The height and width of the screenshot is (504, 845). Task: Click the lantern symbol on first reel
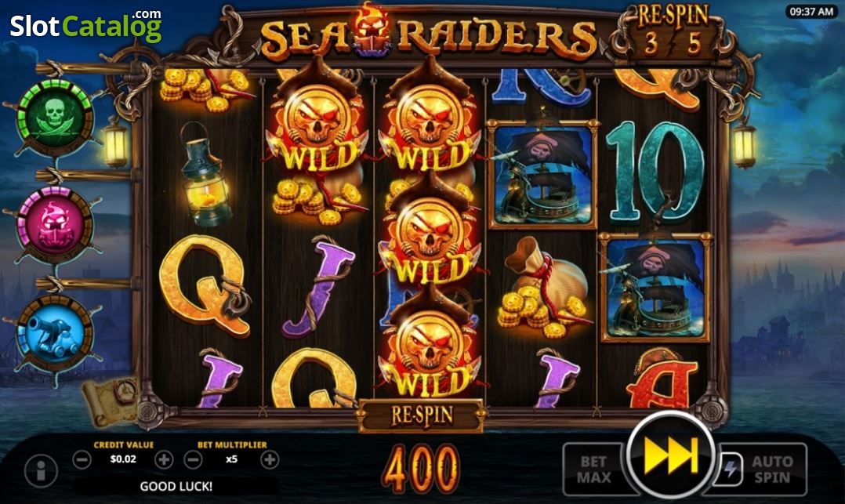point(205,174)
